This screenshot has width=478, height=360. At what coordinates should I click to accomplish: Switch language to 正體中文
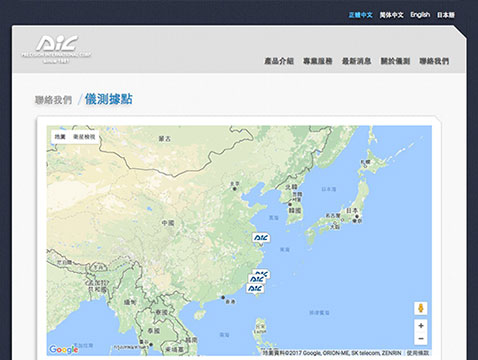(x=360, y=15)
